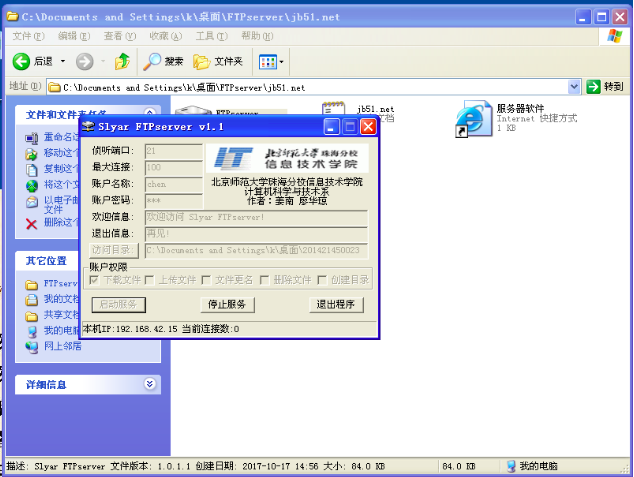Click the 访问目录 browse directory button
The image size is (634, 477).
(114, 250)
